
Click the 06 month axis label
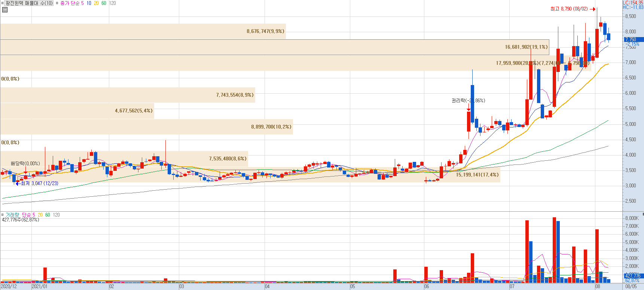pos(427,287)
